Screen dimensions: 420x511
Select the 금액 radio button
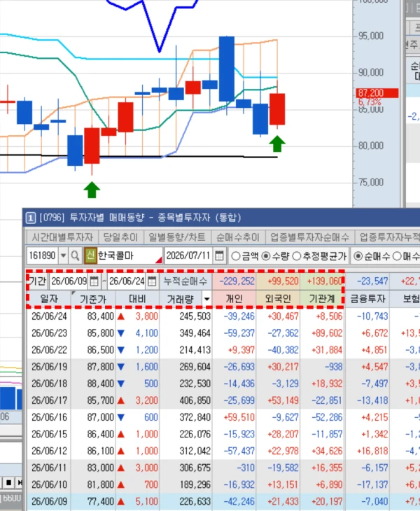(x=236, y=256)
